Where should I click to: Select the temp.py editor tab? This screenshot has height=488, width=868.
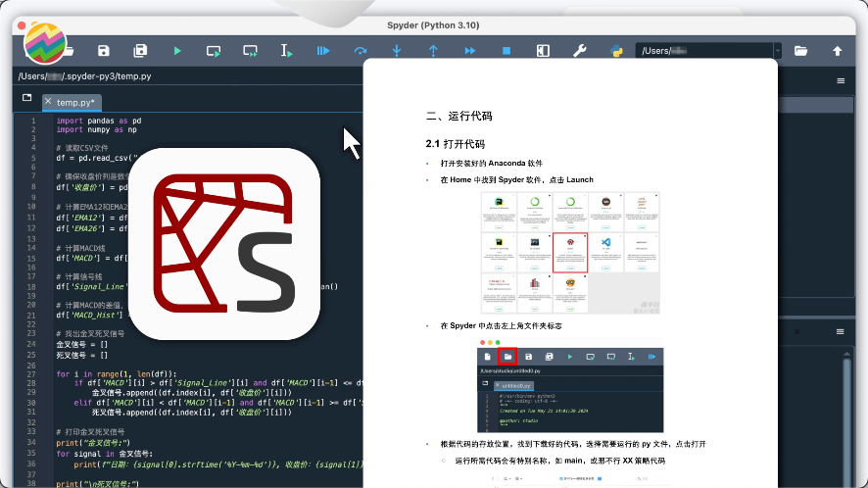[x=75, y=102]
